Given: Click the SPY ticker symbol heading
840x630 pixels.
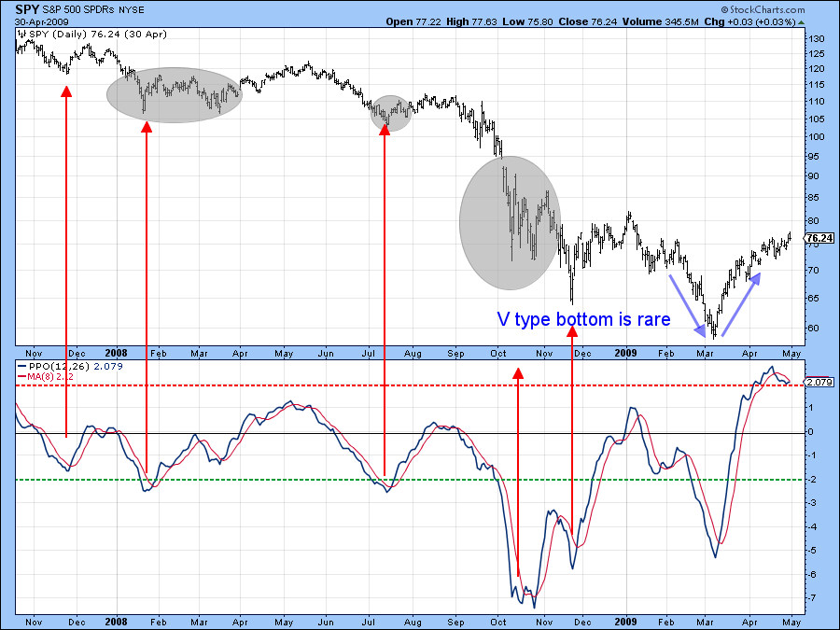Looking at the screenshot, I should point(27,9).
